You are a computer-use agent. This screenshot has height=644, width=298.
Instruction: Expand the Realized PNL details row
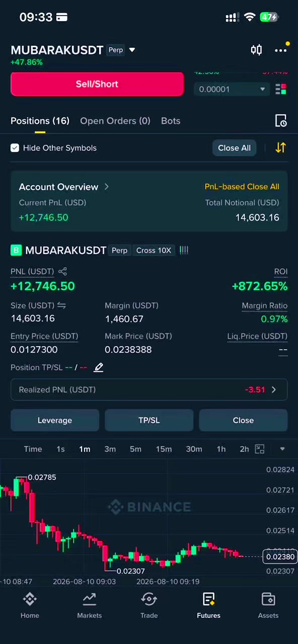(x=149, y=389)
